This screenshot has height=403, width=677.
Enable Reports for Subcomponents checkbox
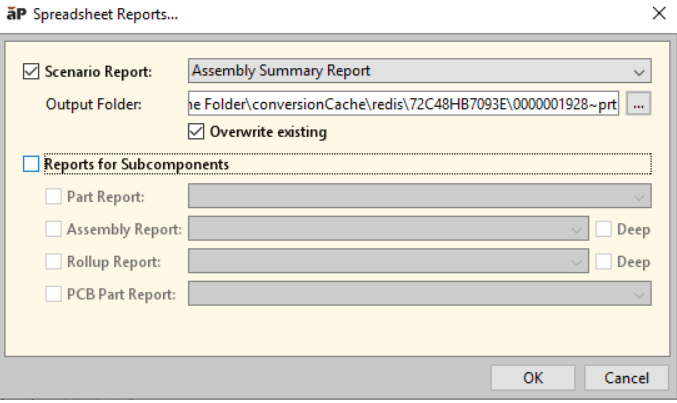click(30, 164)
